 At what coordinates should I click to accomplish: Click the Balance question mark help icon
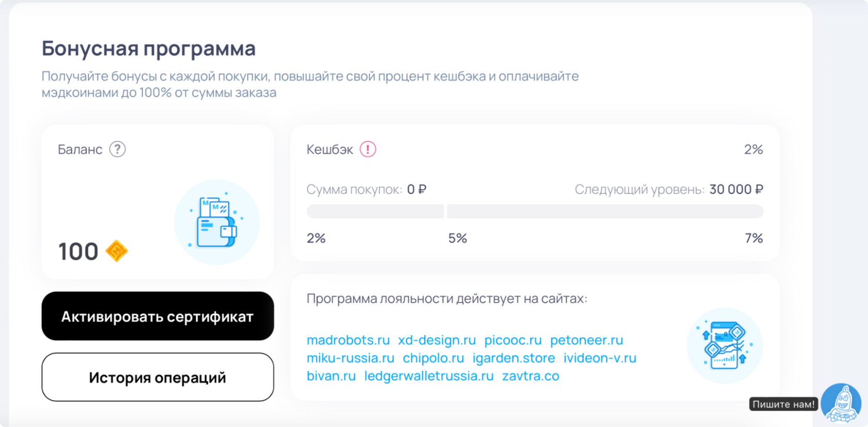tap(117, 149)
